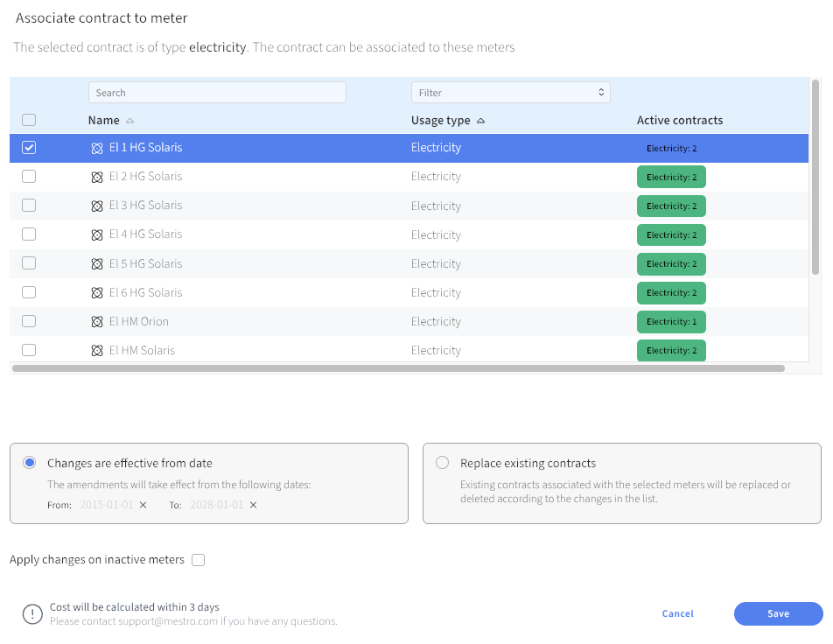Viewport: 833px width, 644px height.
Task: Click the meter icon for El 2 HG Solaris
Action: [96, 177]
